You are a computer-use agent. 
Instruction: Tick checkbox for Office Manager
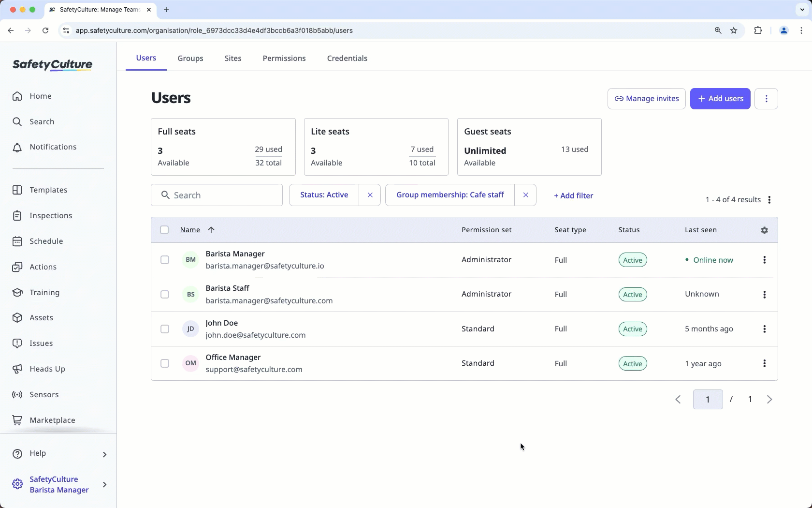[x=165, y=363]
